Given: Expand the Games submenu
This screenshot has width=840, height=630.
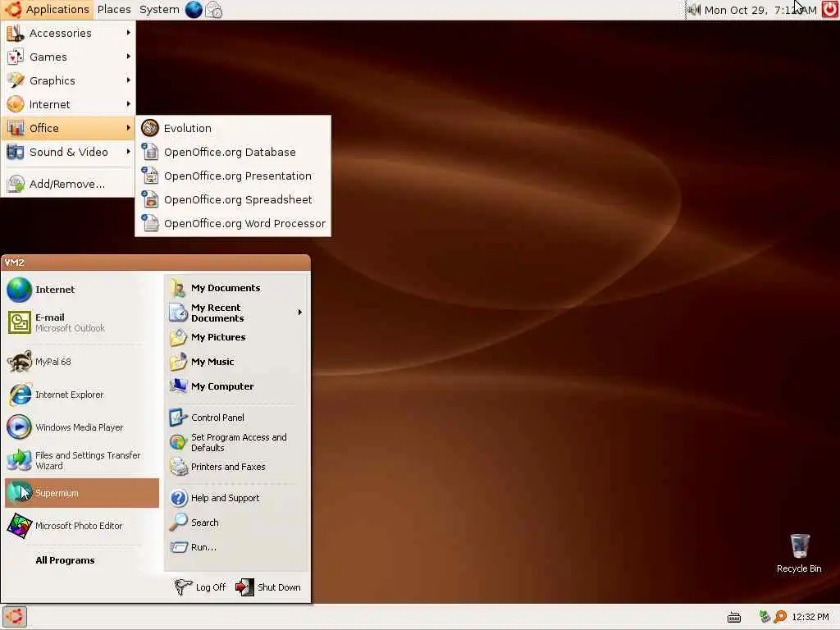Looking at the screenshot, I should coord(68,57).
